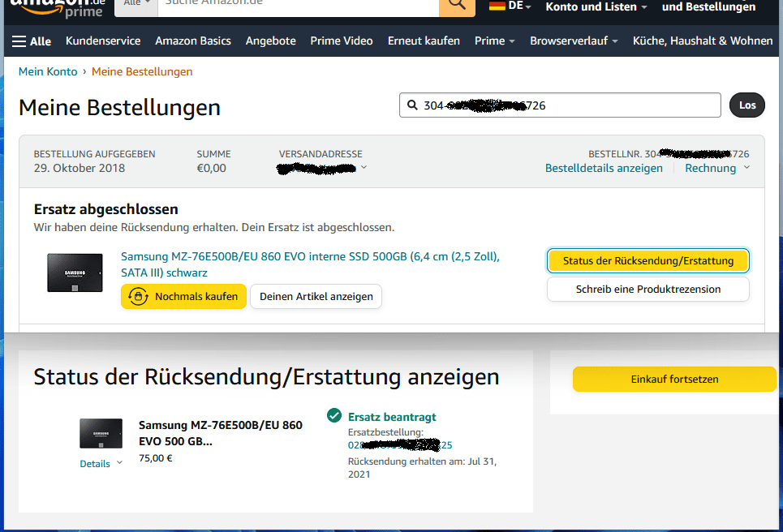The image size is (783, 532).
Task: Click Schreib eine Produktrezension button
Action: pos(648,290)
